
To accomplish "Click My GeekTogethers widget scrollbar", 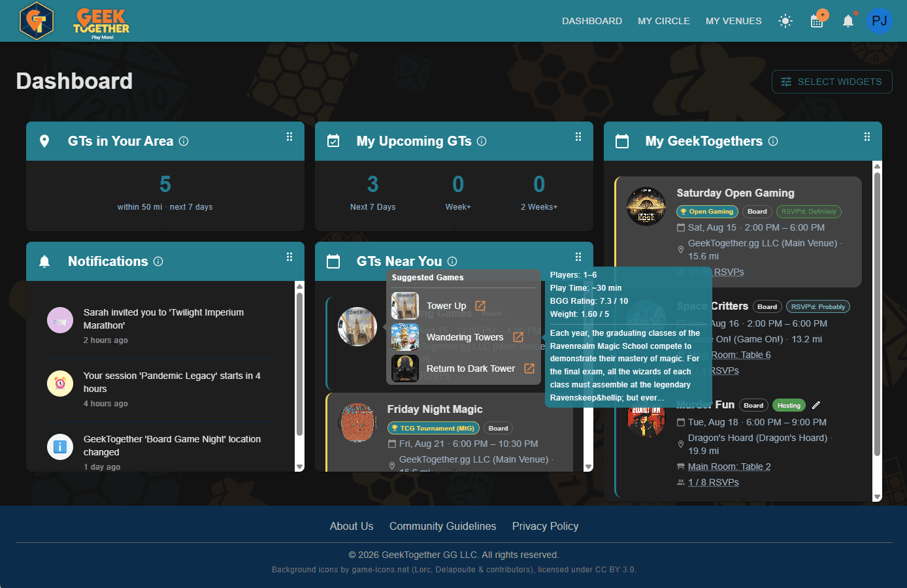I will point(878,314).
